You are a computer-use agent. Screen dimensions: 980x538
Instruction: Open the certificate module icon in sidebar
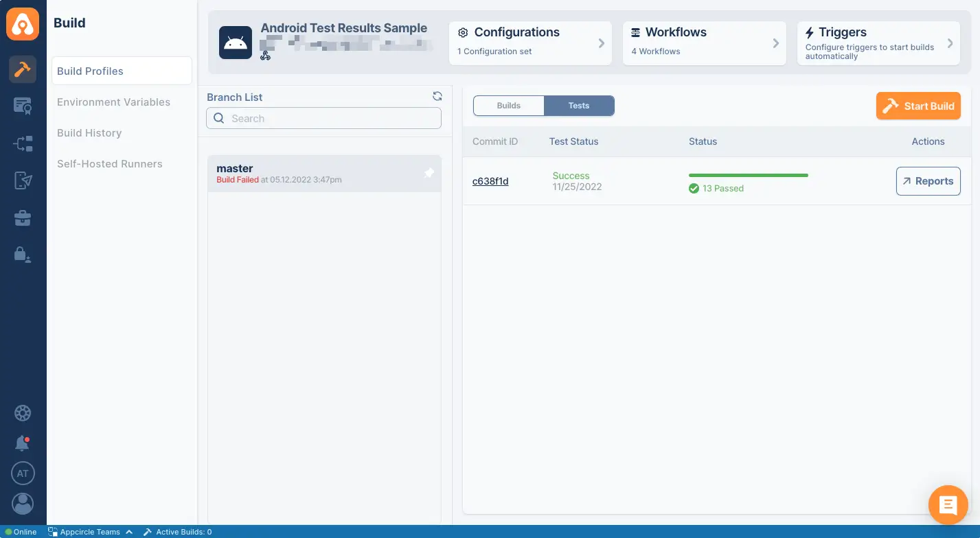click(23, 106)
